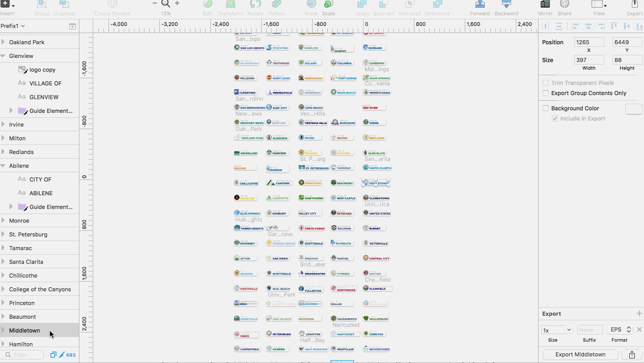
Task: Click the Edit tool icon
Action: [207, 4]
